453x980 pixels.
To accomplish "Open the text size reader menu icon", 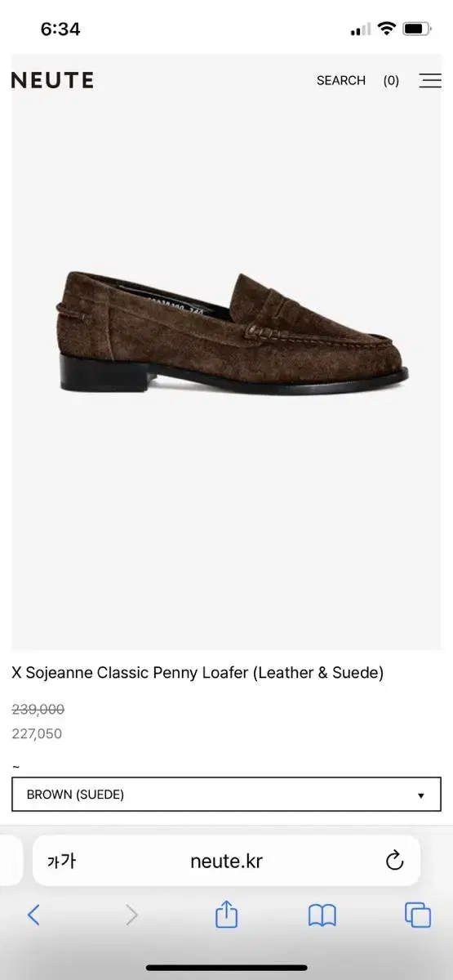I will click(x=61, y=861).
